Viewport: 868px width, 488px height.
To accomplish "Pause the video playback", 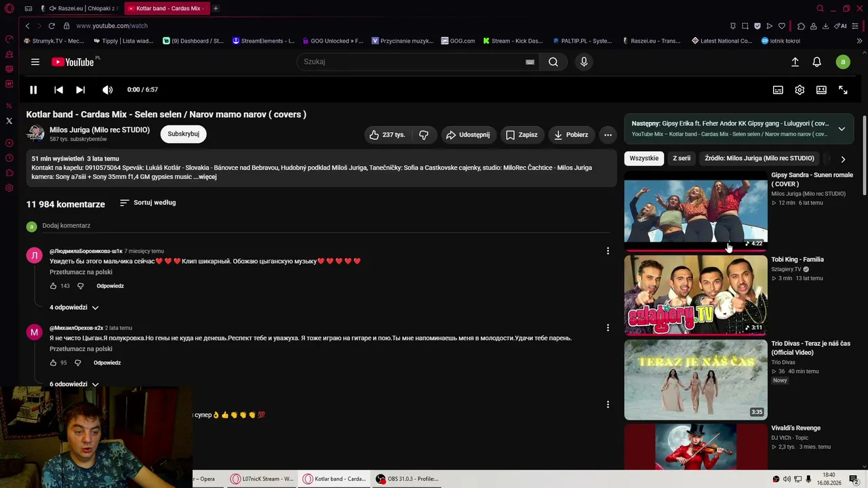I will pyautogui.click(x=33, y=89).
